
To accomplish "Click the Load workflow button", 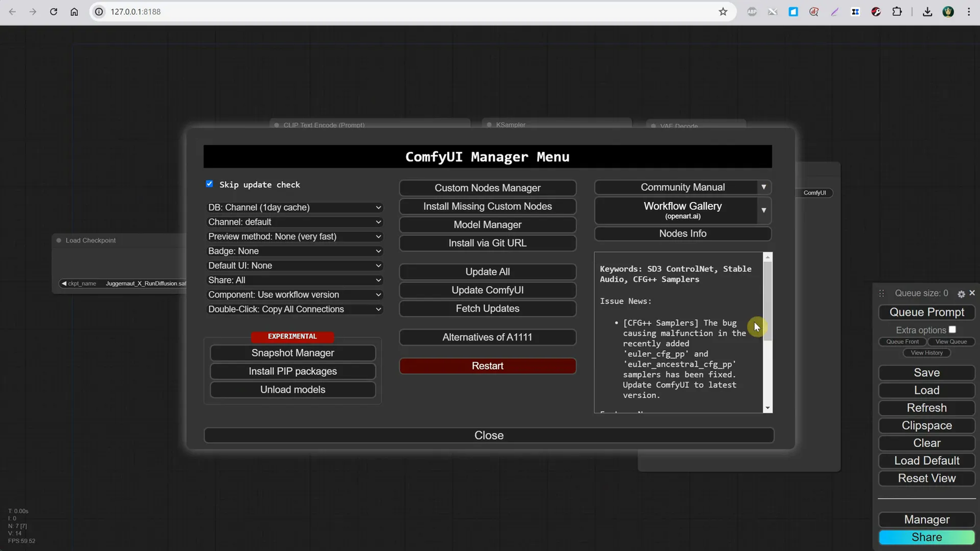I will pos(927,391).
